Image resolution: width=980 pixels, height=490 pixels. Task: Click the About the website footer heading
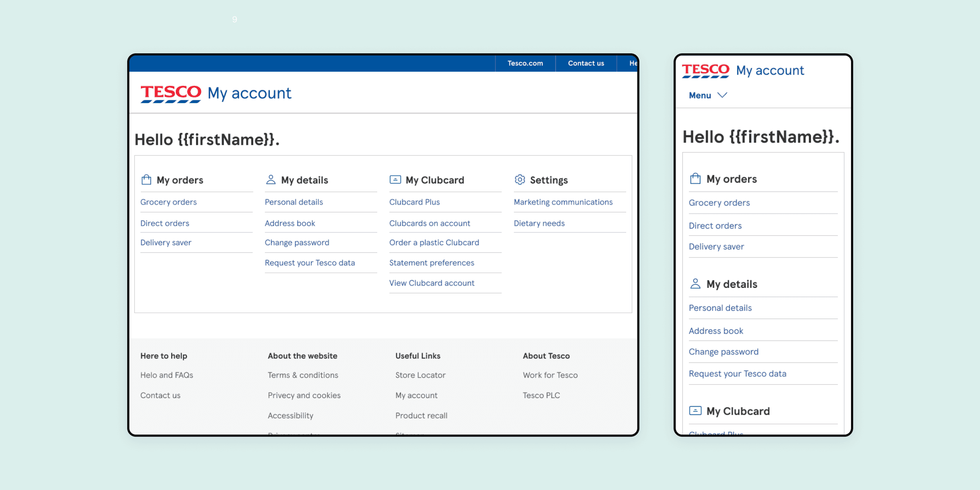(302, 356)
